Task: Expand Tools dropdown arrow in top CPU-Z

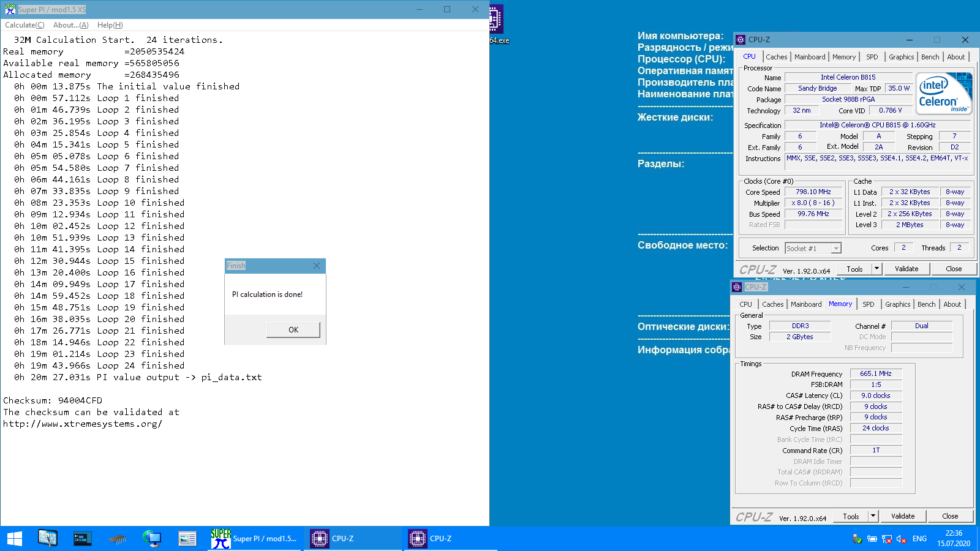Action: (x=876, y=269)
